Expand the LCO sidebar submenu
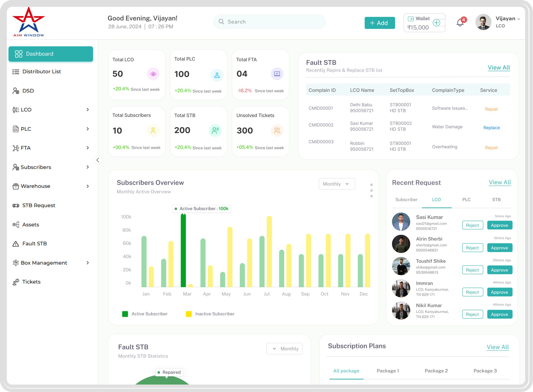This screenshot has width=533, height=392. tap(88, 110)
